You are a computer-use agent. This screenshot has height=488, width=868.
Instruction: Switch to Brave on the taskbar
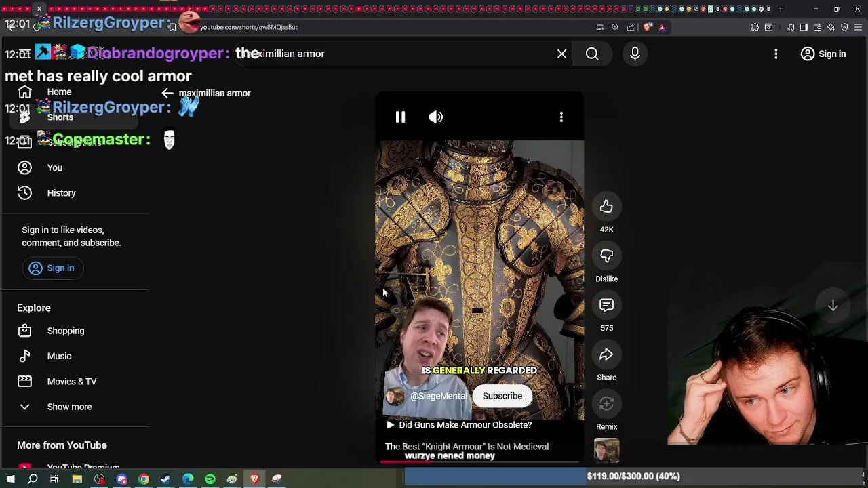254,479
